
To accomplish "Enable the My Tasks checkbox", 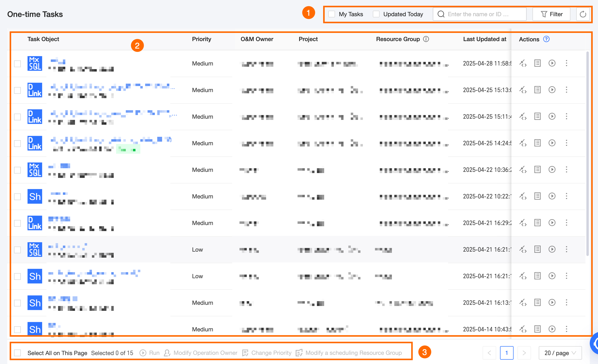I will click(331, 14).
